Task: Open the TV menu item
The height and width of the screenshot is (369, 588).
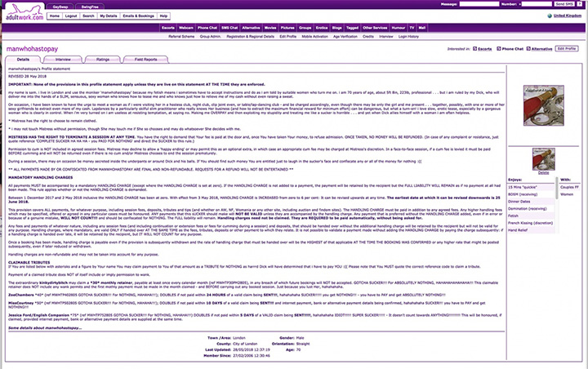Action: [412, 28]
